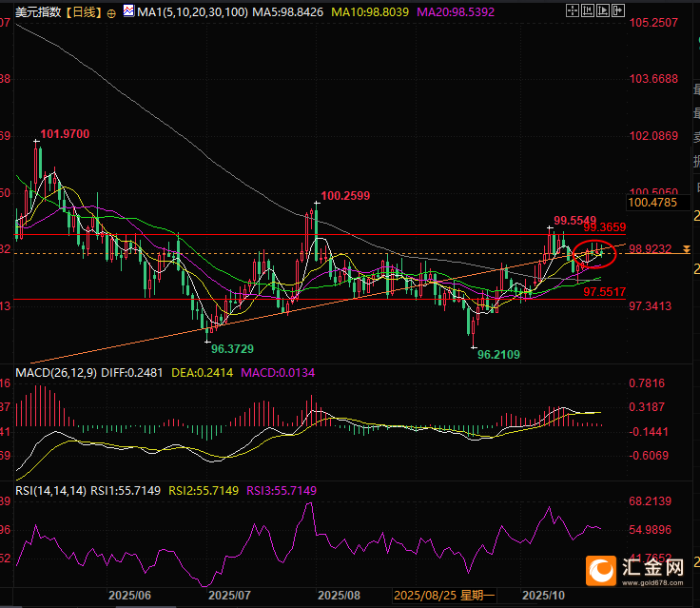Screen dimensions: 700x608
Task: Click the circled plus icon beside 日线
Action: point(111,13)
